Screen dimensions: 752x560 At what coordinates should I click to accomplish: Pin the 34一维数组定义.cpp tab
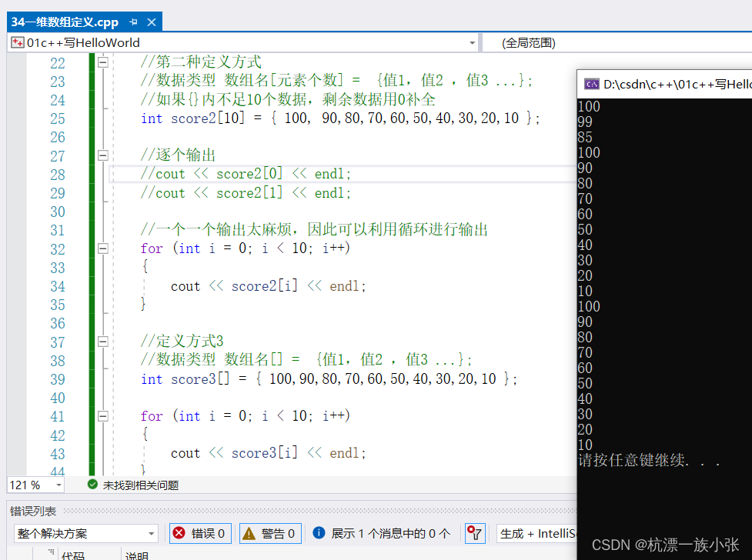(133, 22)
